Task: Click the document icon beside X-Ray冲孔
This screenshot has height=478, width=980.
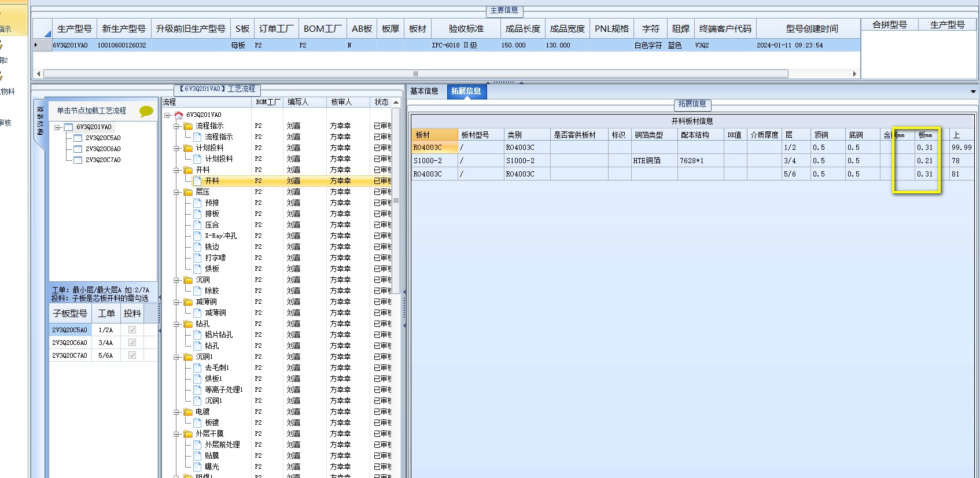Action: (197, 236)
